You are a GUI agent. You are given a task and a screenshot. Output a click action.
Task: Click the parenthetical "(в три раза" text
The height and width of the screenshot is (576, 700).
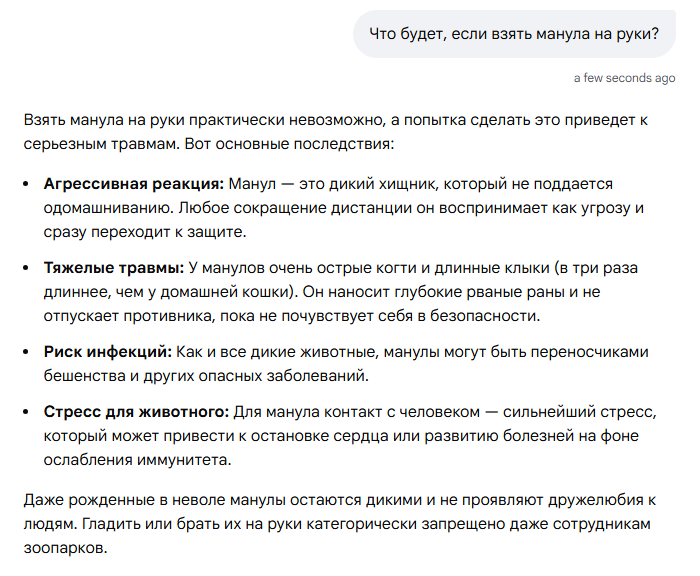tap(596, 268)
